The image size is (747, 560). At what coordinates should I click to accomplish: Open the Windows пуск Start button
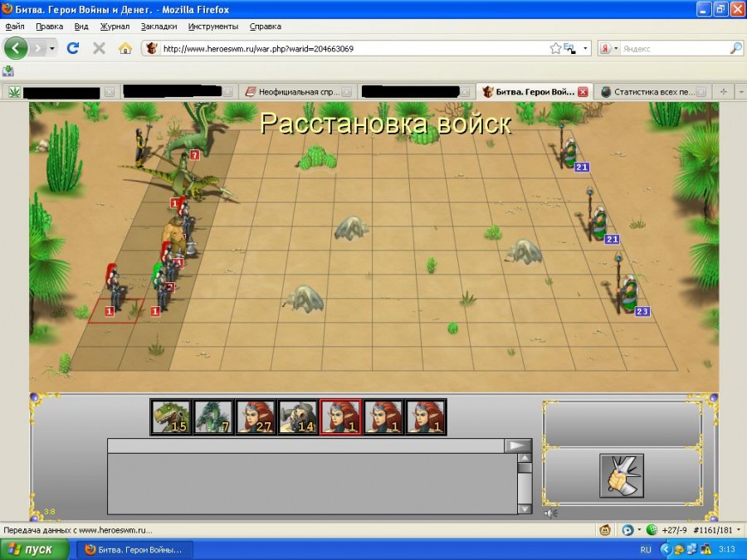(x=35, y=549)
